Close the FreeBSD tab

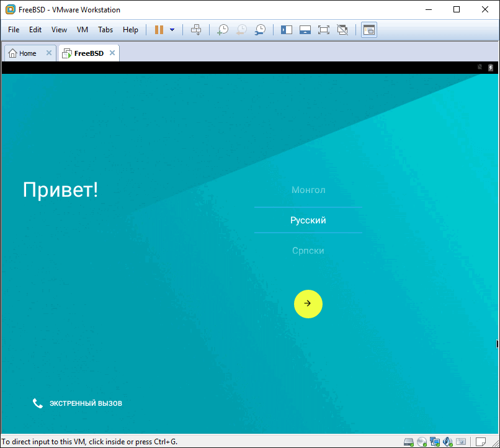click(x=112, y=53)
